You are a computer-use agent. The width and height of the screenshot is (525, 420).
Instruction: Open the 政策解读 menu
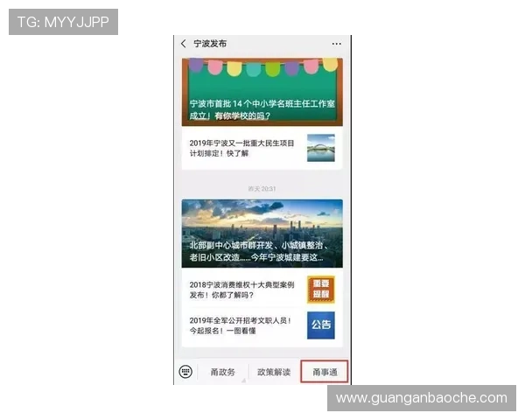274,372
